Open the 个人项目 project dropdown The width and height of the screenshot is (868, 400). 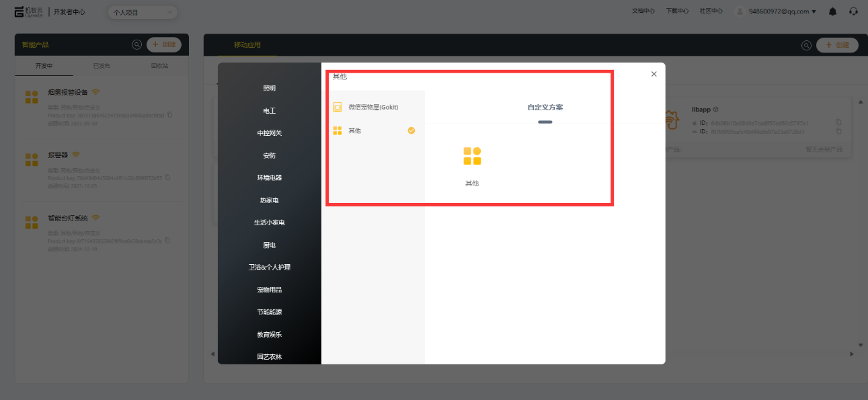(143, 12)
